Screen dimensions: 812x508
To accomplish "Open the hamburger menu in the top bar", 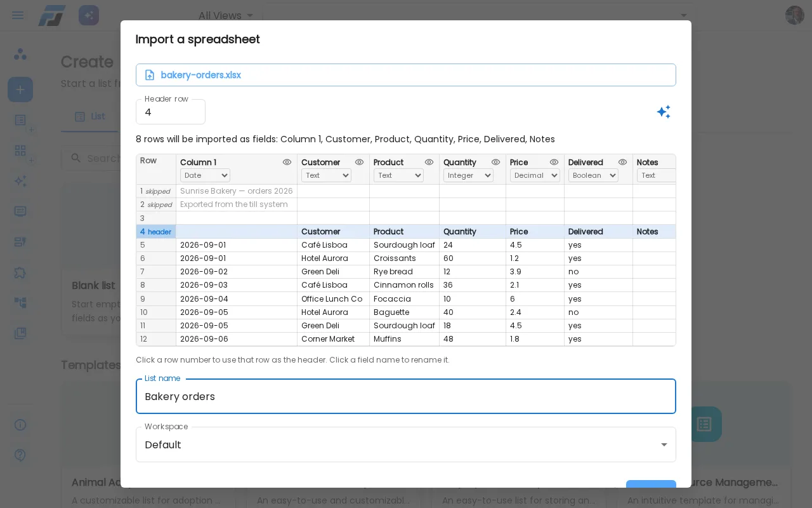I will [18, 15].
